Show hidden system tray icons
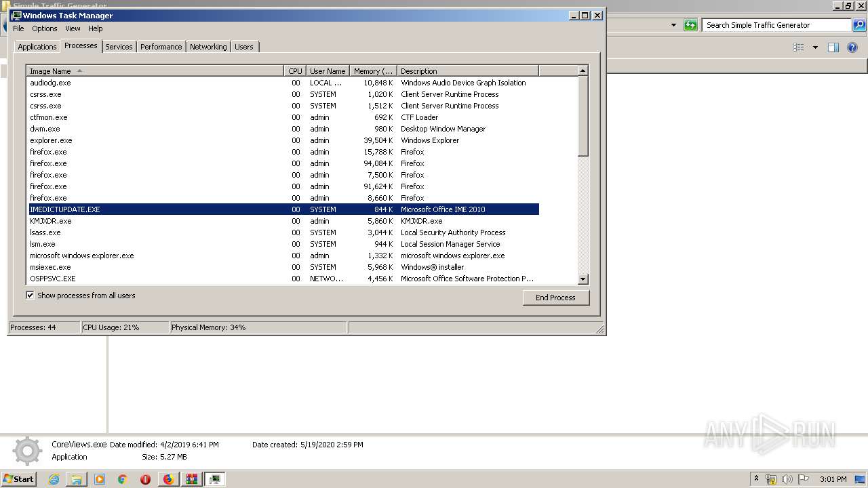The width and height of the screenshot is (868, 488). tap(756, 479)
